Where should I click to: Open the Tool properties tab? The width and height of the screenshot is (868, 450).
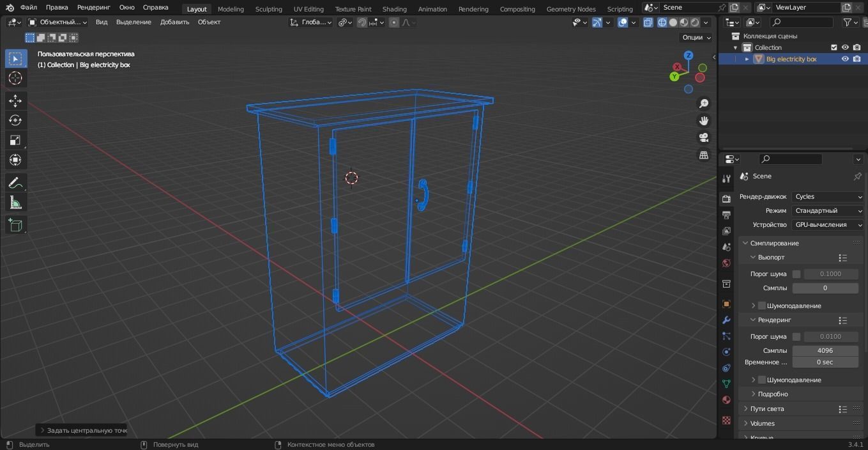coord(726,178)
